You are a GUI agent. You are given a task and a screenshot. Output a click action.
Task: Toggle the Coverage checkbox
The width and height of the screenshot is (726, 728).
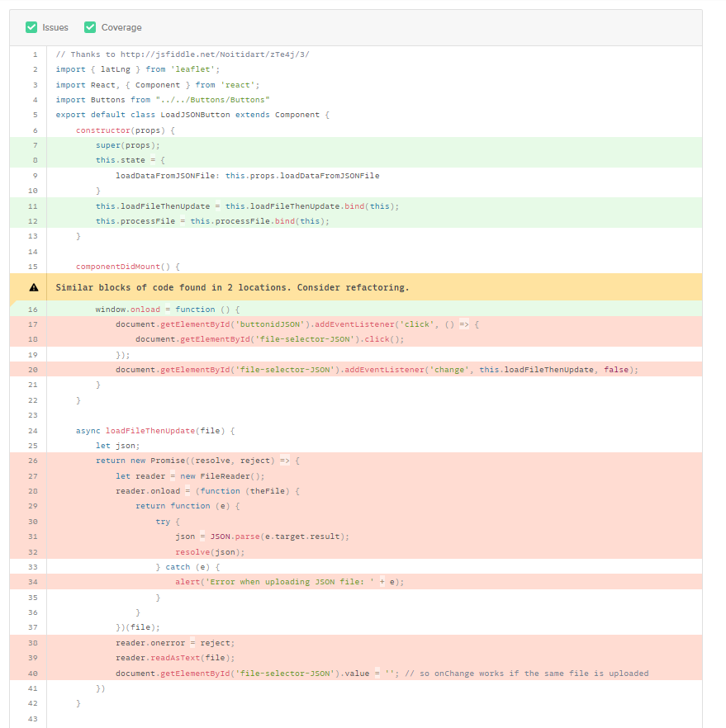click(x=90, y=27)
